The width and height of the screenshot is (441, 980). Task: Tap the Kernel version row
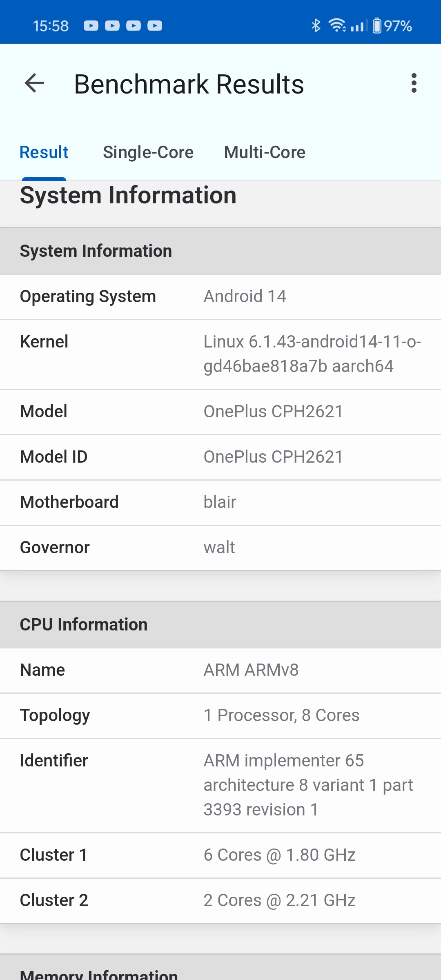220,354
